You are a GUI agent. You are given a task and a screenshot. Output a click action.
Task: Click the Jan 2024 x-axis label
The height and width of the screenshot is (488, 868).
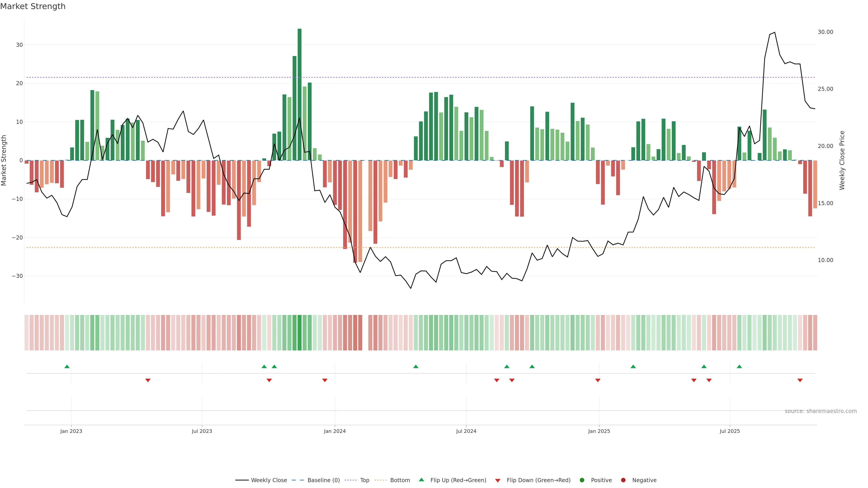(x=335, y=431)
